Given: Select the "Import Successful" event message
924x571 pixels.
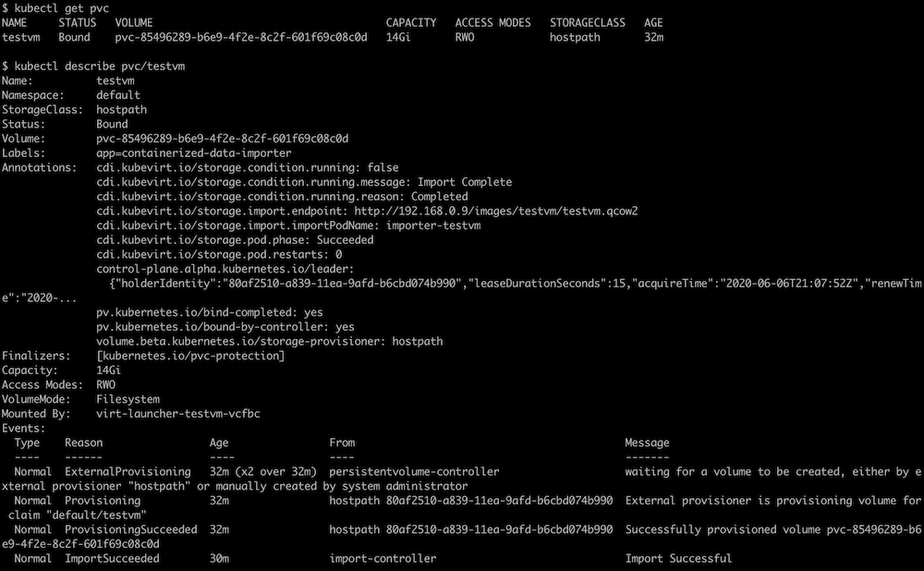Looking at the screenshot, I should [678, 559].
